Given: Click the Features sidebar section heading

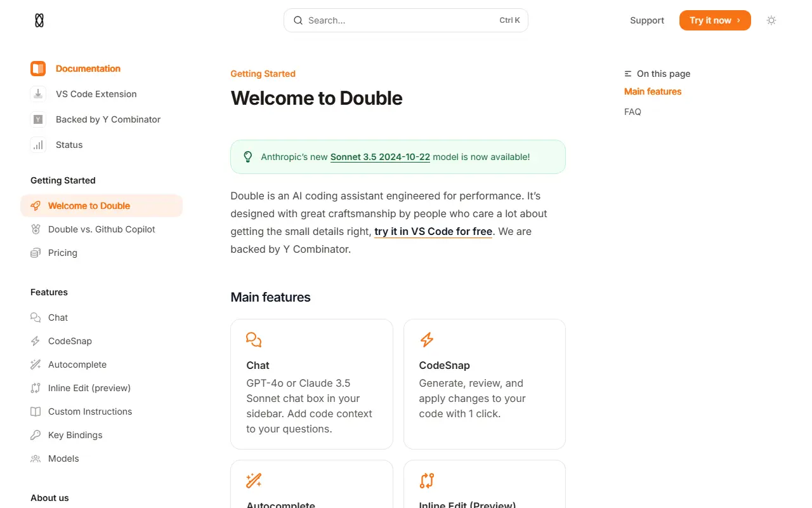Looking at the screenshot, I should (x=49, y=292).
